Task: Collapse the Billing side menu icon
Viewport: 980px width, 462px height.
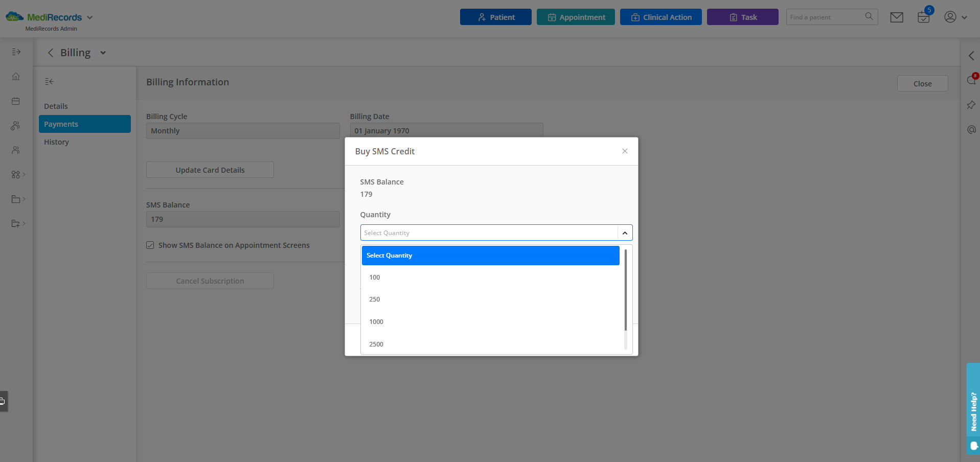Action: [x=49, y=81]
